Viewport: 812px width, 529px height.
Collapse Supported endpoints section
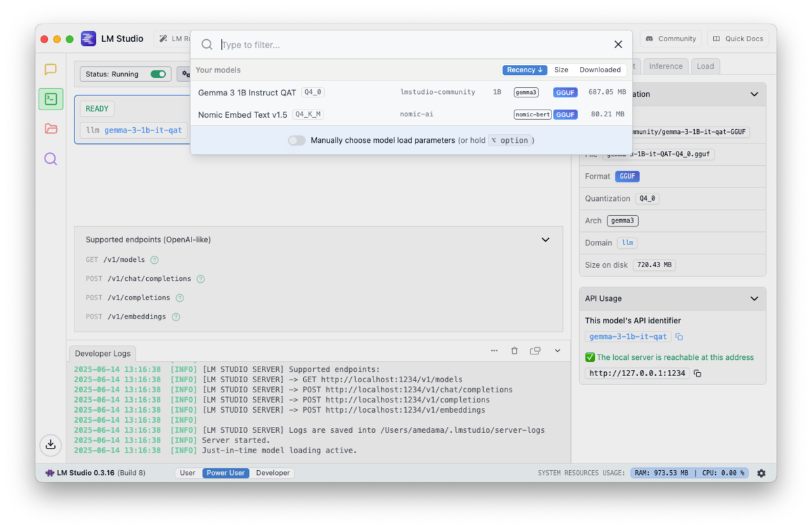545,239
